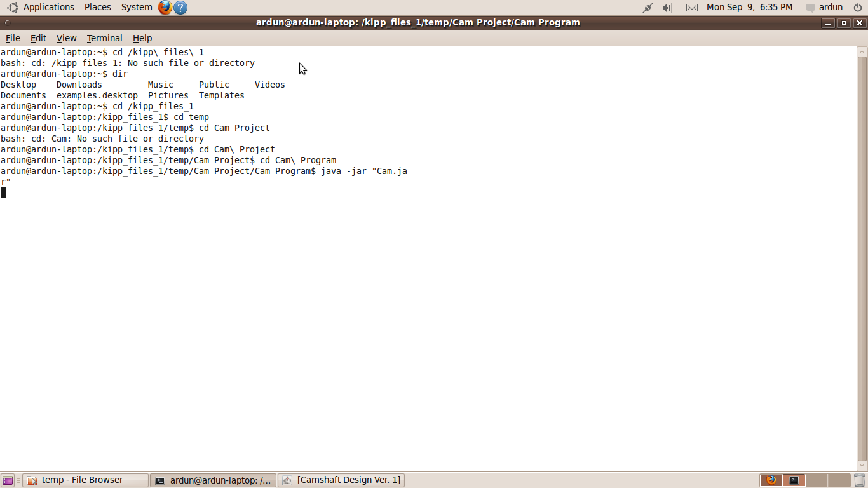Image resolution: width=868 pixels, height=488 pixels.
Task: Open the Terminal menu in menu bar
Action: pyautogui.click(x=104, y=38)
